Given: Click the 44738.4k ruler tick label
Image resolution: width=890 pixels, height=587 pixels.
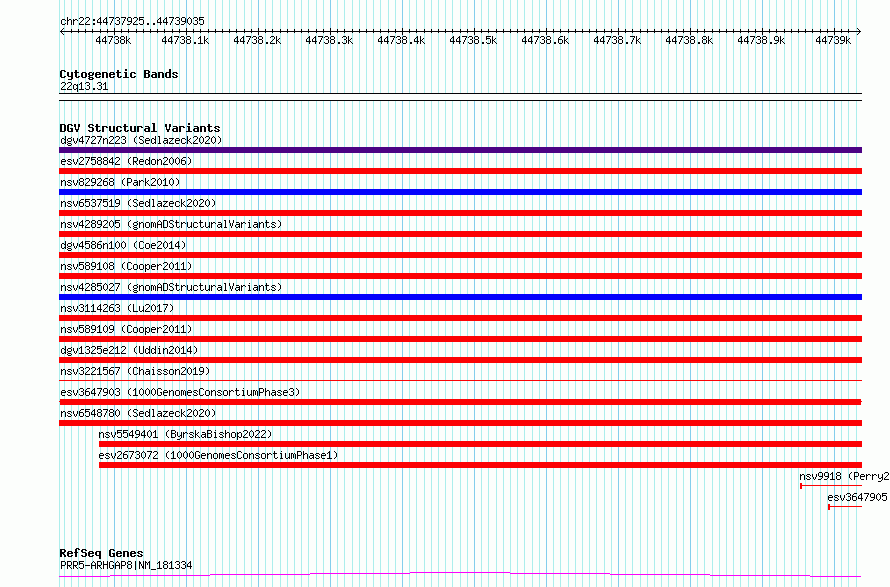Looking at the screenshot, I should (401, 40).
